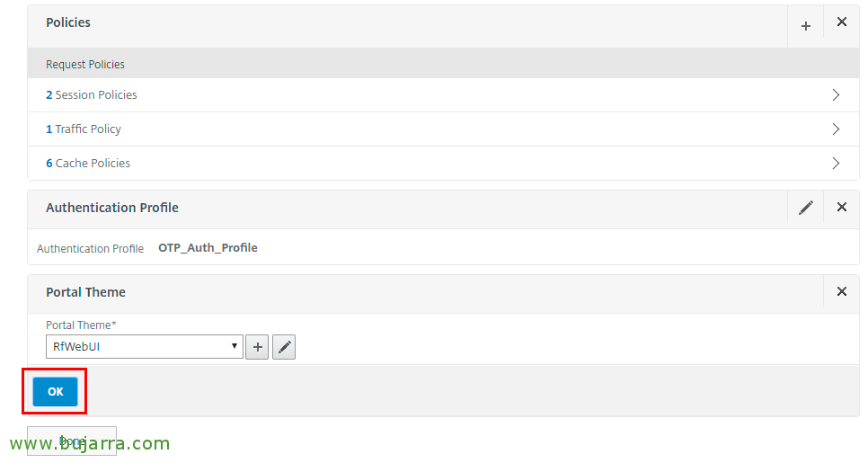Add a new policy with plus icon
868x463 pixels.
pos(805,26)
